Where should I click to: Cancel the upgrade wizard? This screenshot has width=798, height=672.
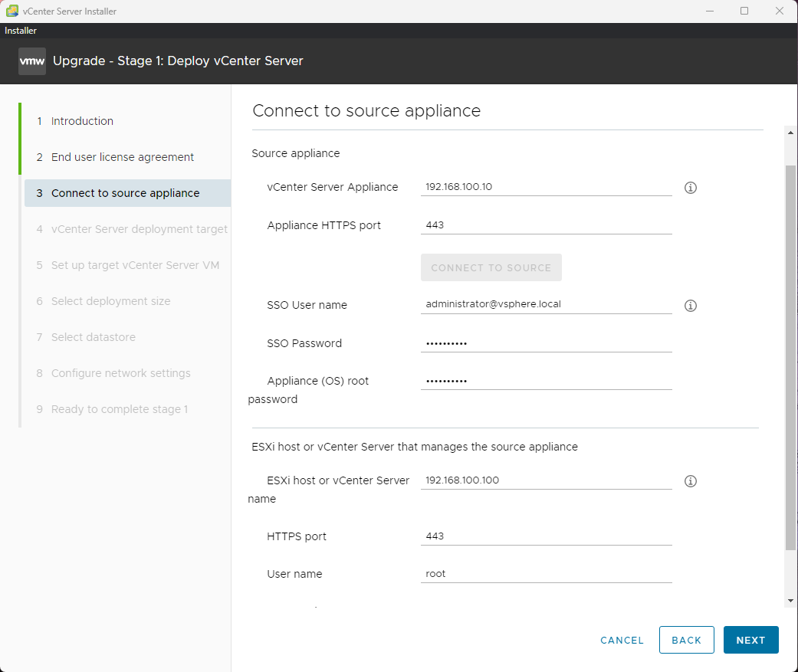[622, 641]
